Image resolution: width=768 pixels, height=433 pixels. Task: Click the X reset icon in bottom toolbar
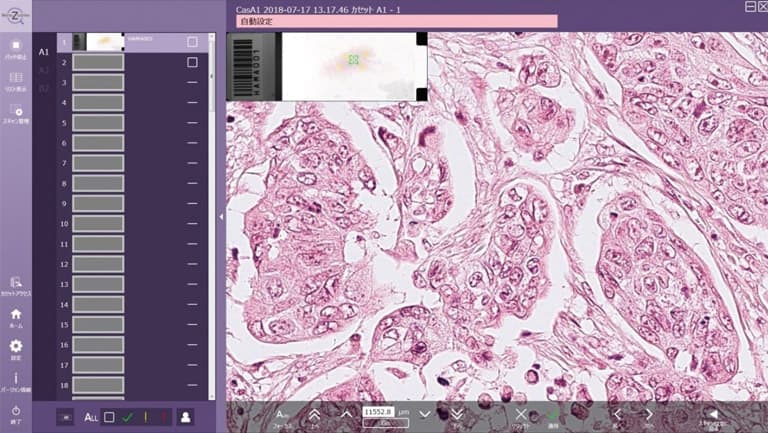(520, 414)
